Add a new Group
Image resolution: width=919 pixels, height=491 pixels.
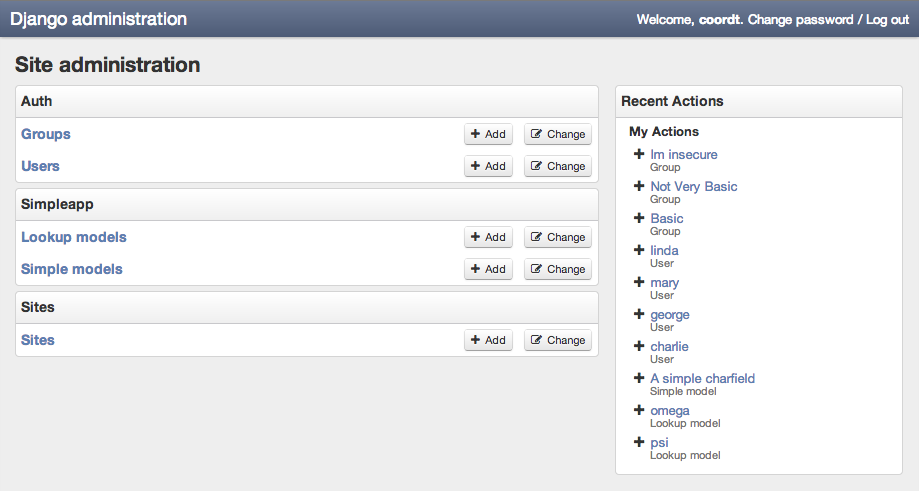click(x=488, y=134)
